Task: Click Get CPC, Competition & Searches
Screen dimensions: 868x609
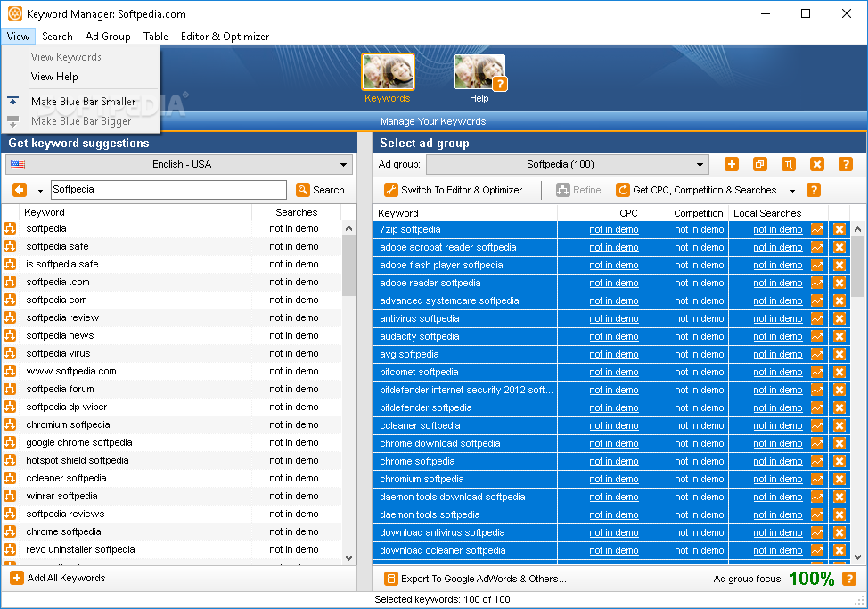Action: click(696, 190)
